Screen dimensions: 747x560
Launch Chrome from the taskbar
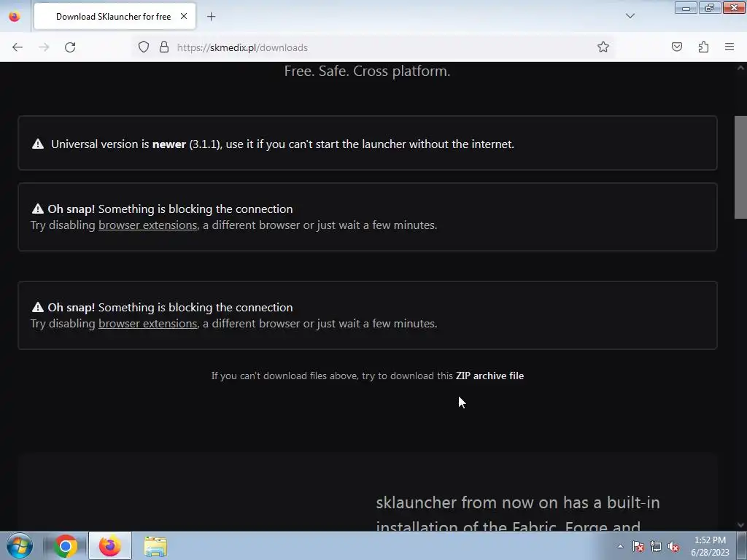(66, 545)
